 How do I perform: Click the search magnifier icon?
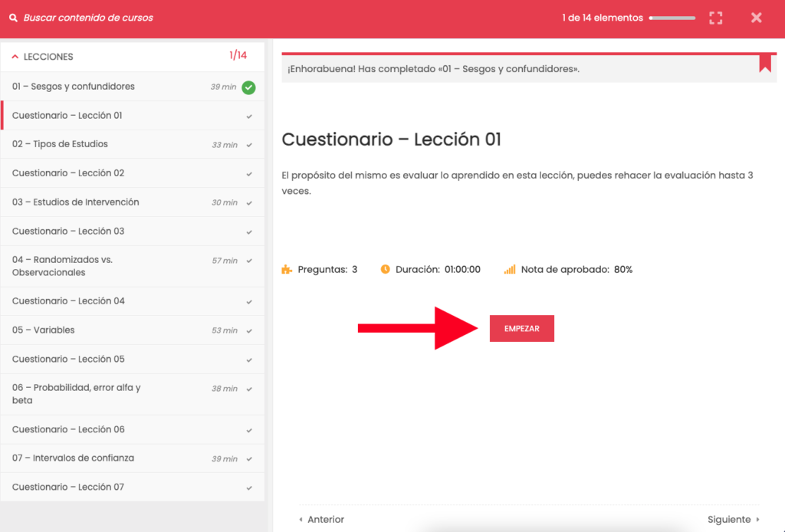tap(13, 18)
